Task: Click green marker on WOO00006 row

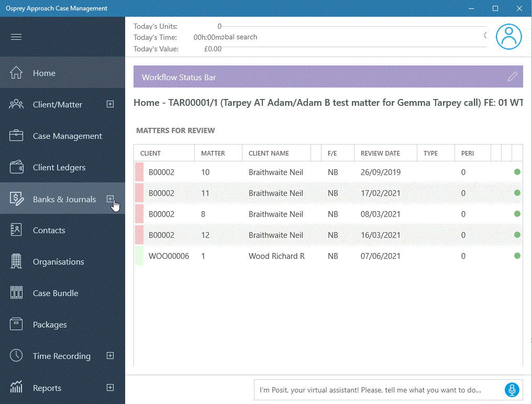Action: 139,256
